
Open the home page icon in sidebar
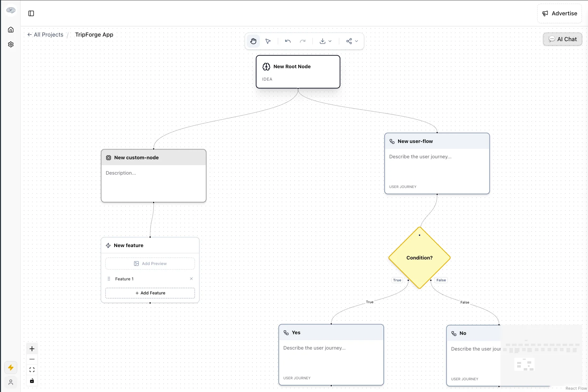[x=11, y=30]
